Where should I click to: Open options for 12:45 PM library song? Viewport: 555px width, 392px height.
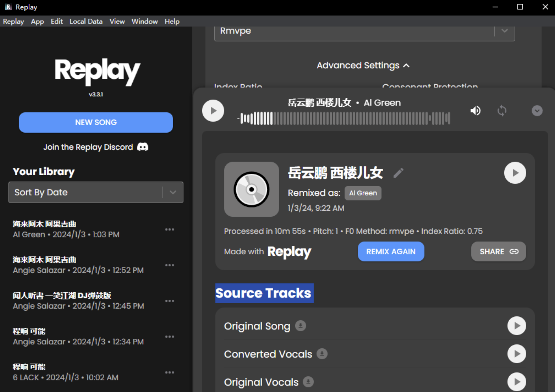[170, 301]
